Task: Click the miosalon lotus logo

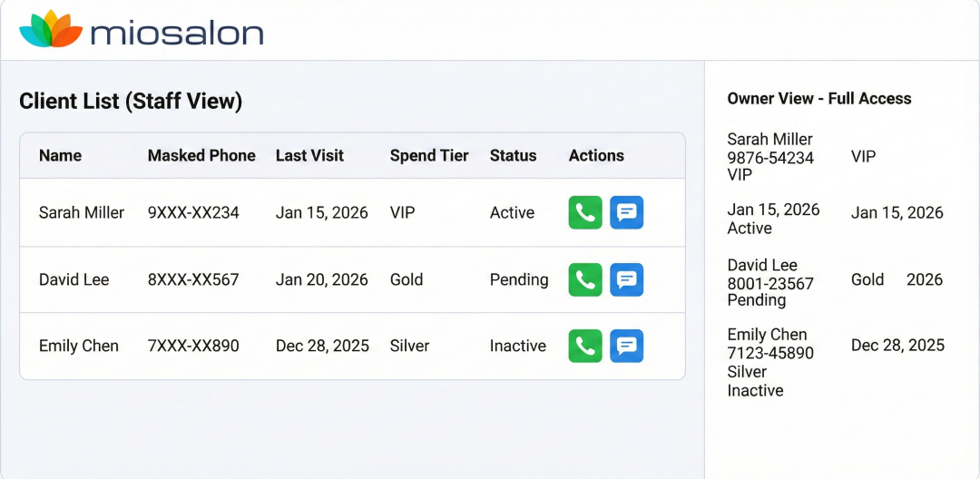Action: [x=51, y=30]
